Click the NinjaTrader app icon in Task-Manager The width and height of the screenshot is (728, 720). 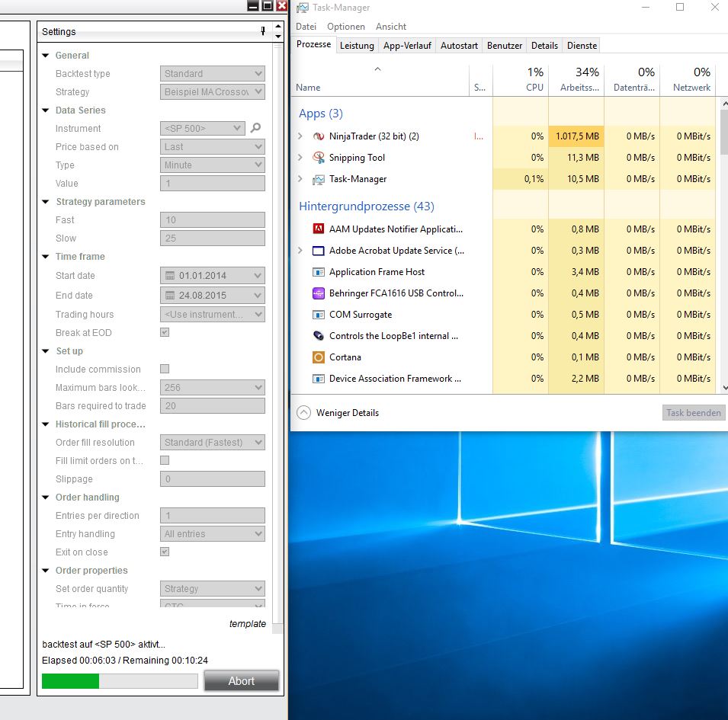pos(319,136)
